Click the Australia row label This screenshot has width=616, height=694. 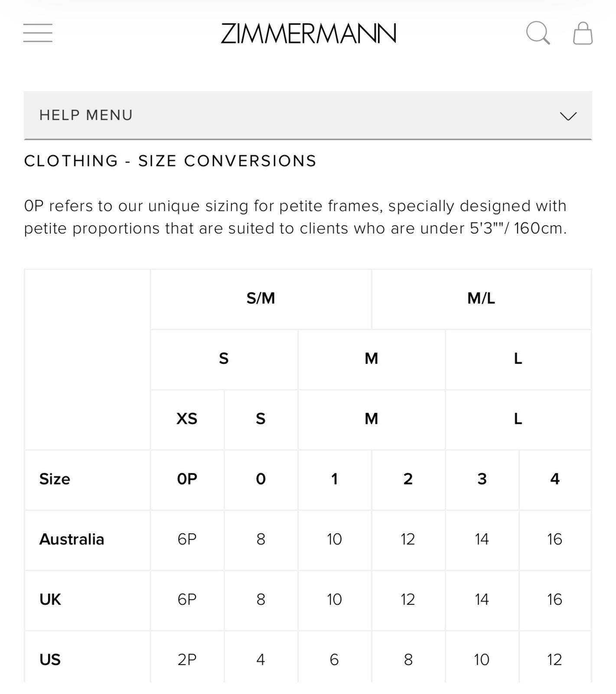coord(72,539)
